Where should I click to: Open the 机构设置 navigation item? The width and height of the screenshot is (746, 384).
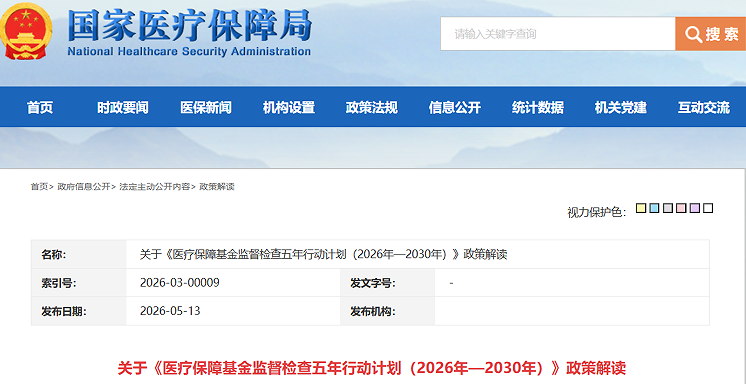(289, 108)
